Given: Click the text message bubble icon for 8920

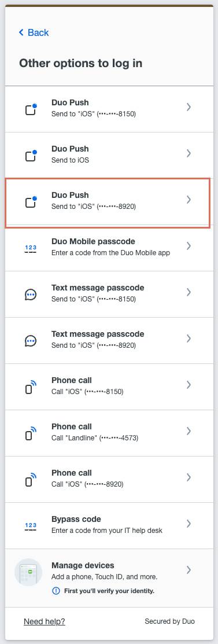Looking at the screenshot, I should click(x=31, y=341).
